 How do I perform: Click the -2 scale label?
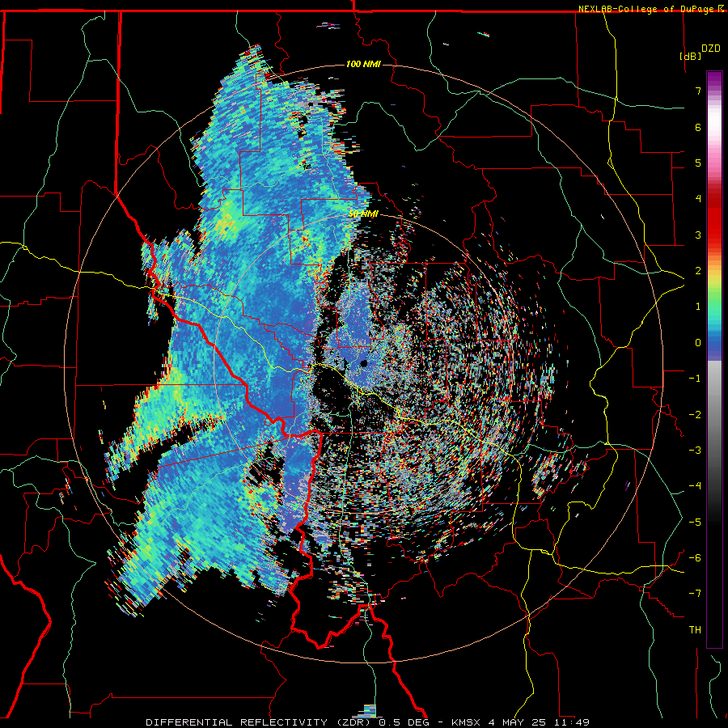695,415
